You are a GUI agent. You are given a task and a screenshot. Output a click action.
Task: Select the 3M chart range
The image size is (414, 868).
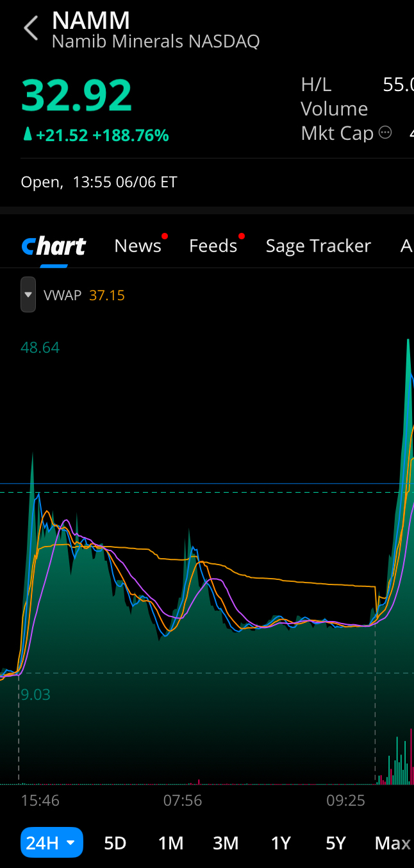[226, 843]
